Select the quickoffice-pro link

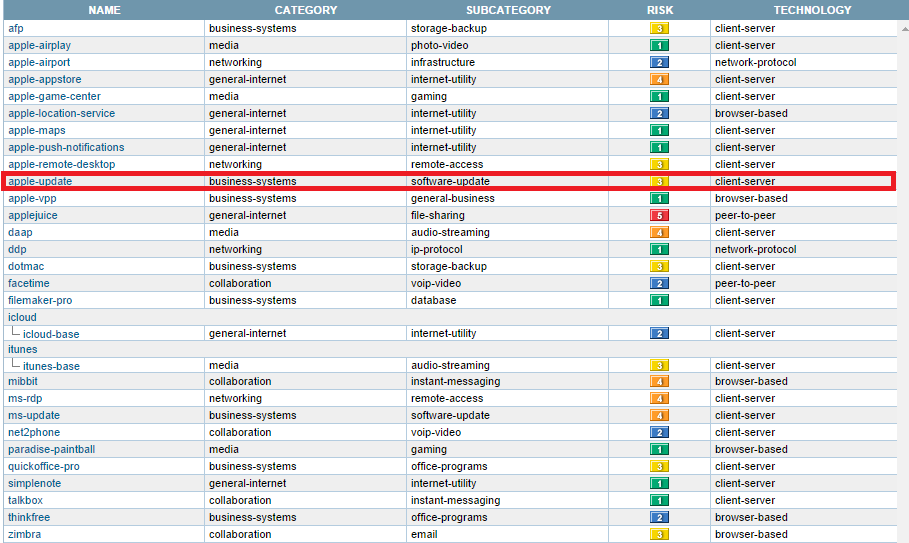pyautogui.click(x=44, y=467)
